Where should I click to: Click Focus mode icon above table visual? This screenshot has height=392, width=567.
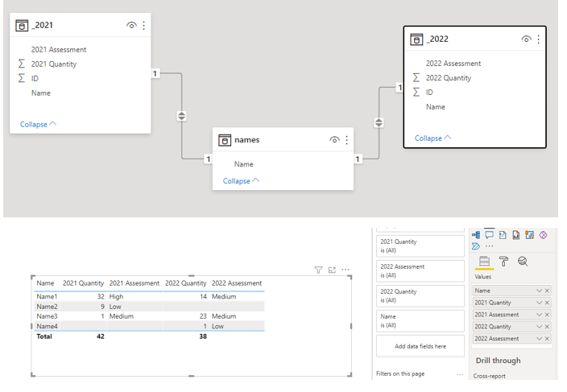(x=332, y=270)
